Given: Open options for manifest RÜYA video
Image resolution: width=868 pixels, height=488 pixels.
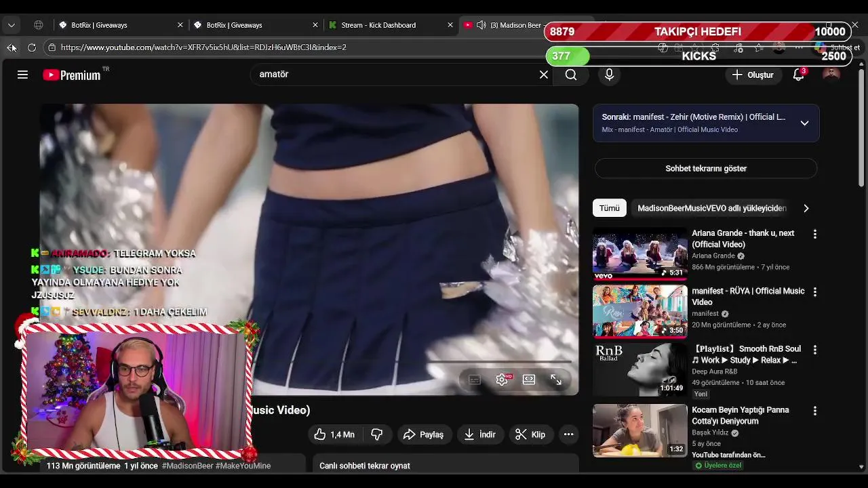Looking at the screenshot, I should pos(815,291).
